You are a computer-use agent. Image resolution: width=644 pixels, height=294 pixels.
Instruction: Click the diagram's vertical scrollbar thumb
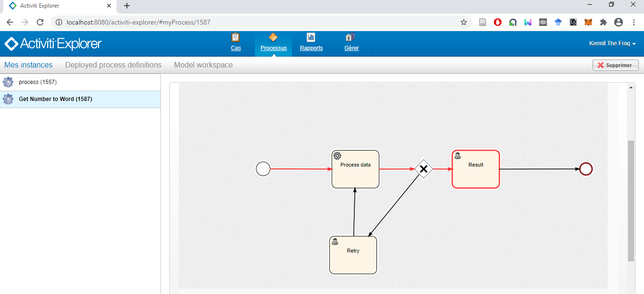click(x=631, y=201)
